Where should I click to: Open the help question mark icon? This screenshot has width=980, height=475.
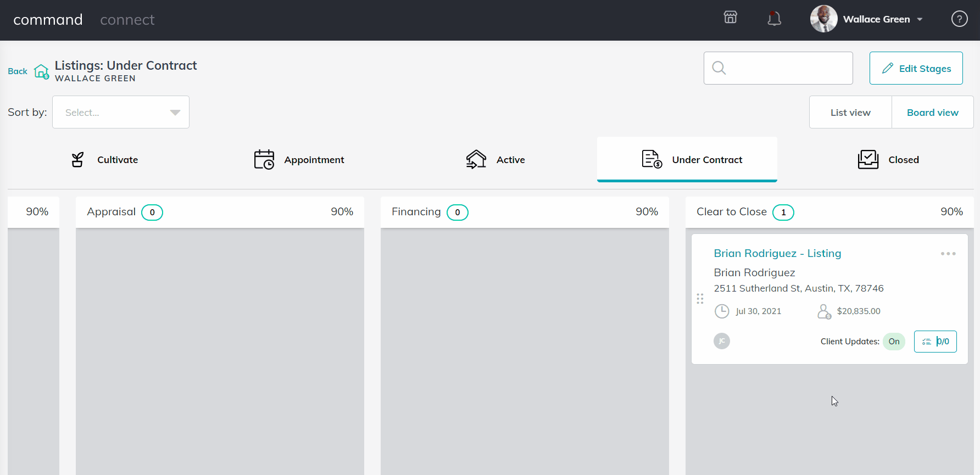[x=959, y=19]
